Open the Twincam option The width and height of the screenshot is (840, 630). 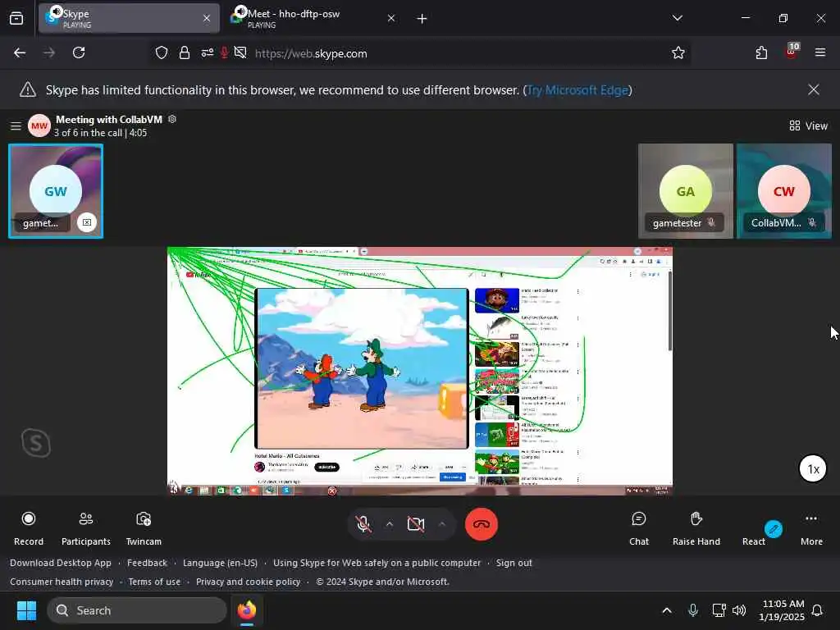coord(144,528)
